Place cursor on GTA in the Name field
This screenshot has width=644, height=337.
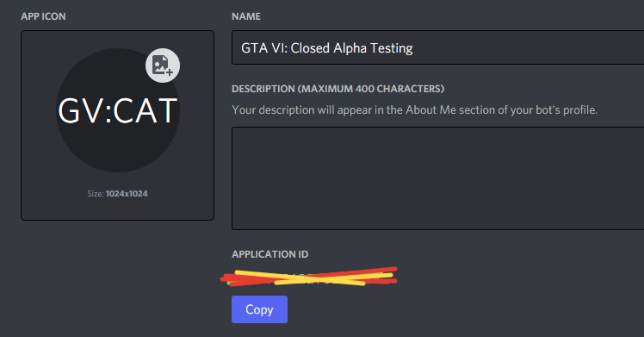click(254, 48)
